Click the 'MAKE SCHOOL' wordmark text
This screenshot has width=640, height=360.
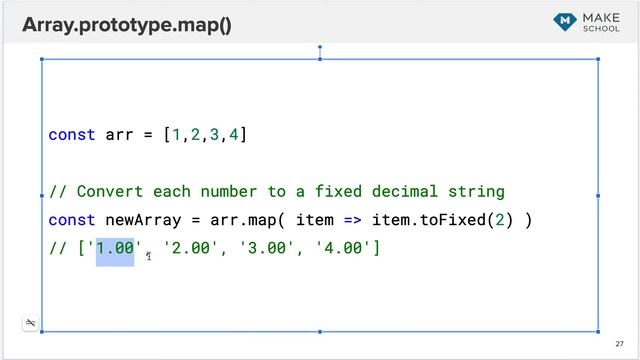click(x=601, y=22)
